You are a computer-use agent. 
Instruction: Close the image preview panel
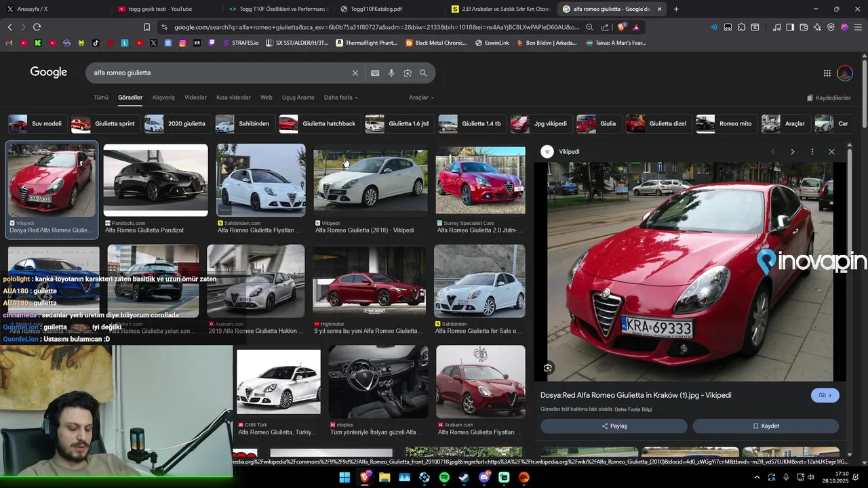[x=831, y=152]
